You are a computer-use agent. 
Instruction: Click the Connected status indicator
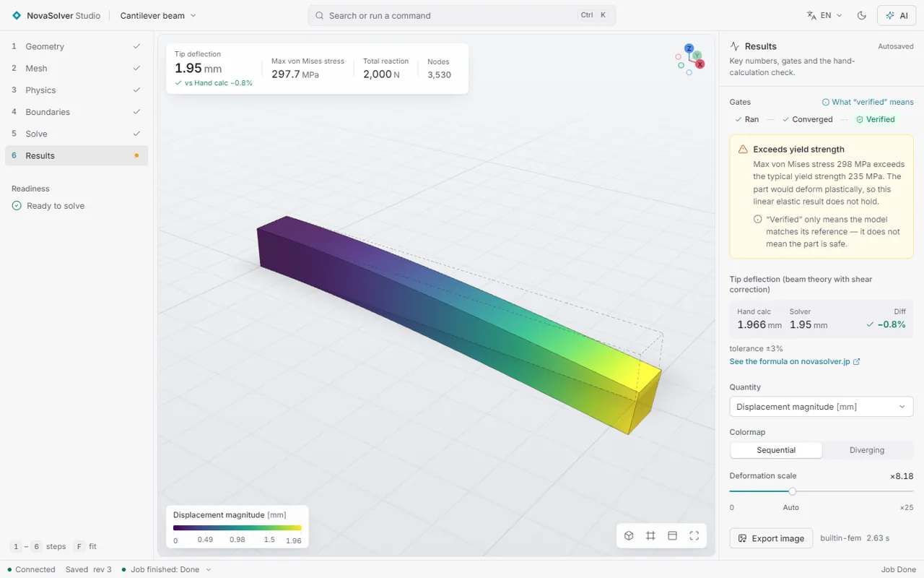[x=31, y=569]
